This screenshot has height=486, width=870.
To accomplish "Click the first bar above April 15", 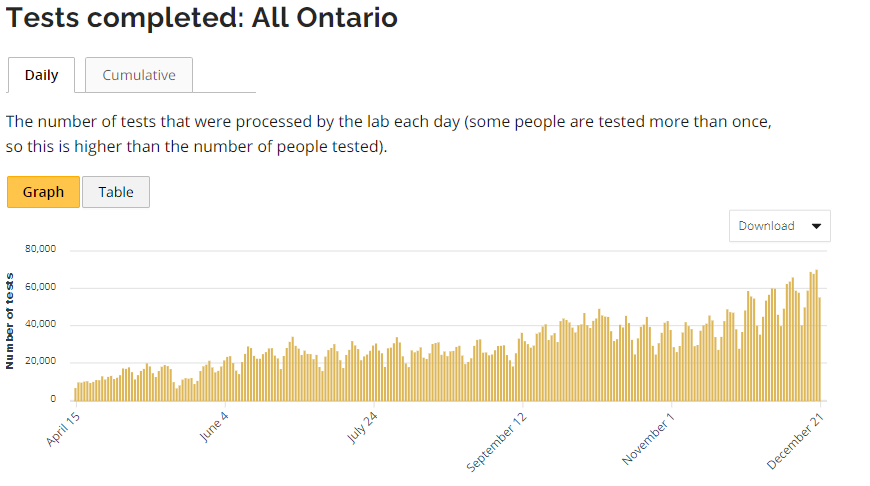I will tap(75, 394).
